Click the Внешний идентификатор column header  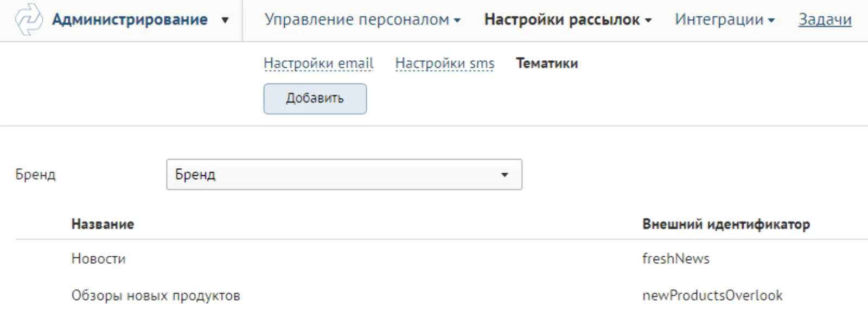pyautogui.click(x=726, y=224)
